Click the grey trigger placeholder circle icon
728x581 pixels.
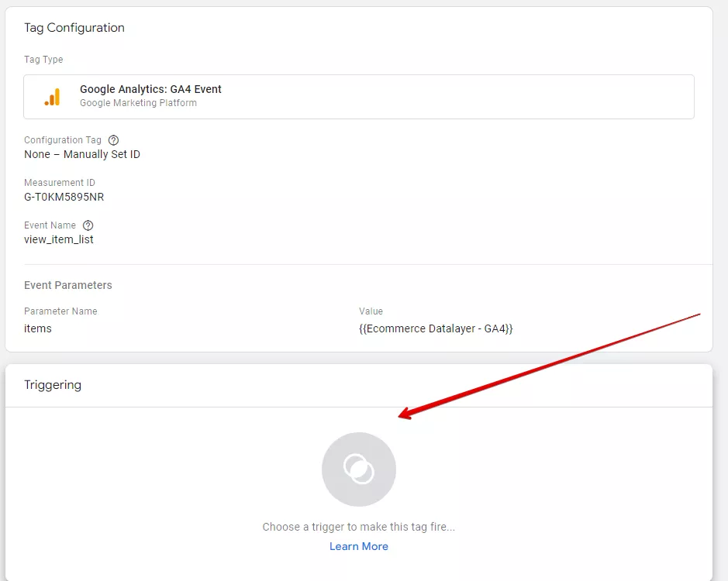[359, 469]
